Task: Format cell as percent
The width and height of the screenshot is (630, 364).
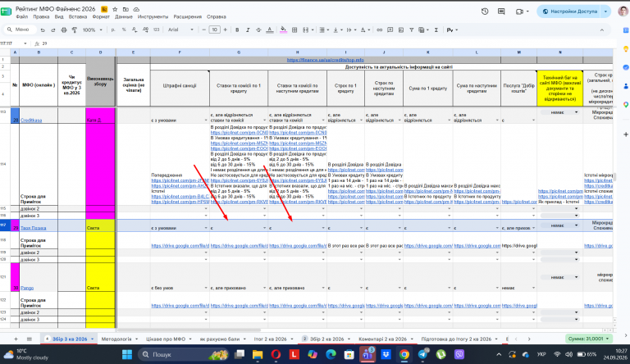Action: [x=124, y=30]
